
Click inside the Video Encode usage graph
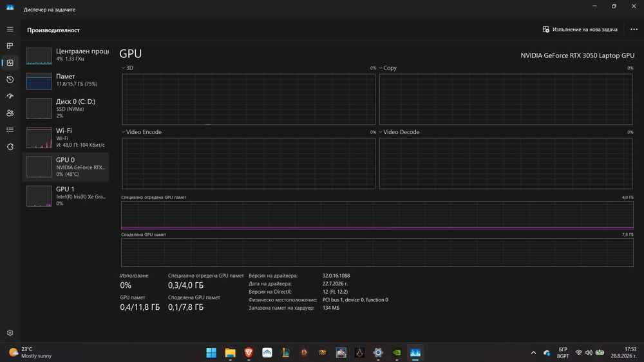pos(249,164)
